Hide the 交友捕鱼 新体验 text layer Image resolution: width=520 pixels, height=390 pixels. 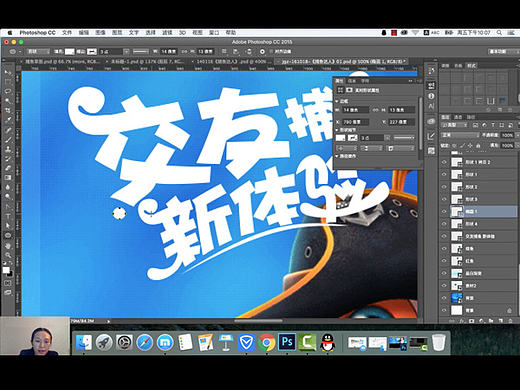click(x=444, y=236)
